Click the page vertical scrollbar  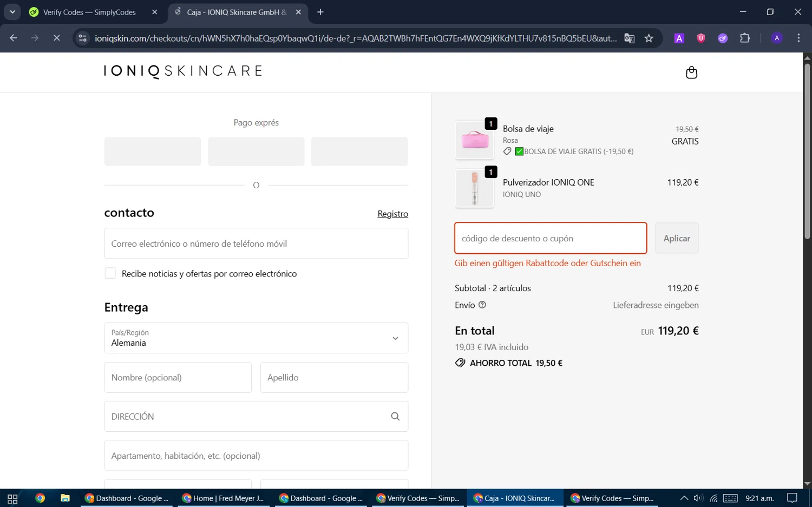807,152
